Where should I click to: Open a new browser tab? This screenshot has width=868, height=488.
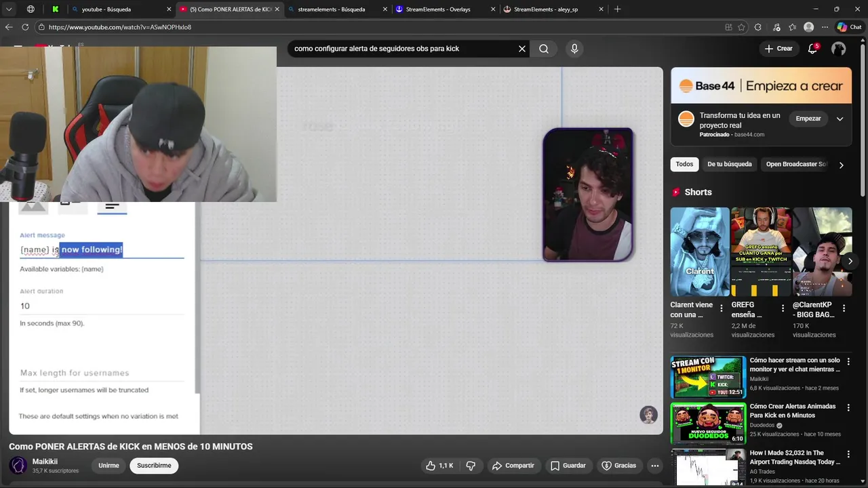[x=617, y=9]
